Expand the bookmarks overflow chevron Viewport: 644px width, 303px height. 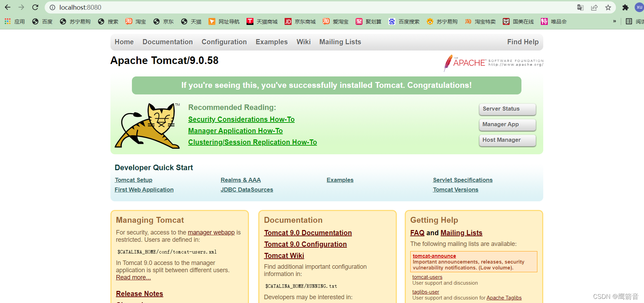click(615, 21)
